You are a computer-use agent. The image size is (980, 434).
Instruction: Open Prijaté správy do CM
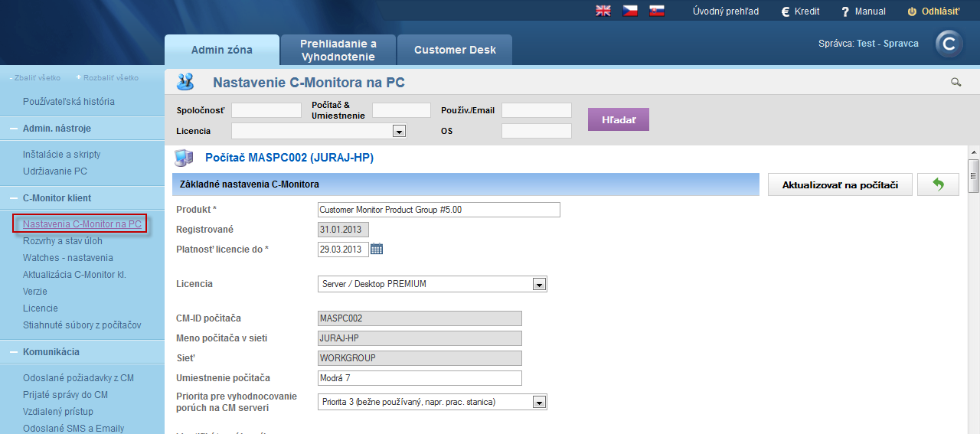tap(65, 395)
